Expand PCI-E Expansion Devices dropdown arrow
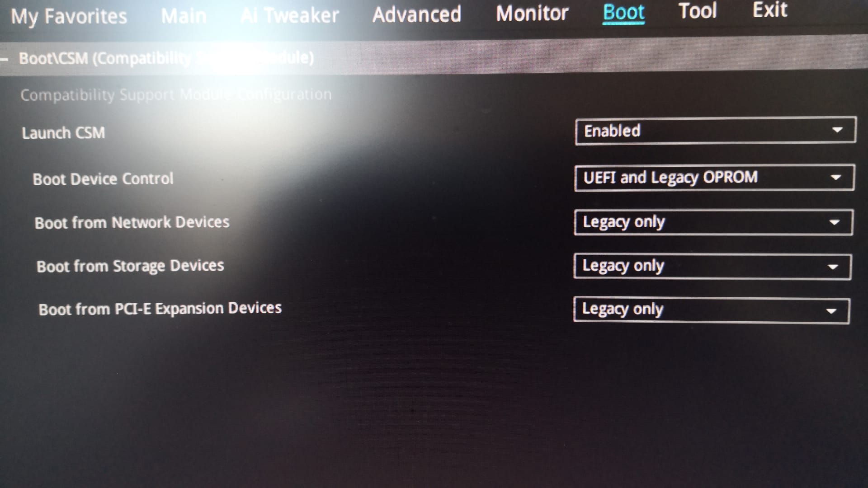Image resolution: width=868 pixels, height=488 pixels. tap(831, 311)
